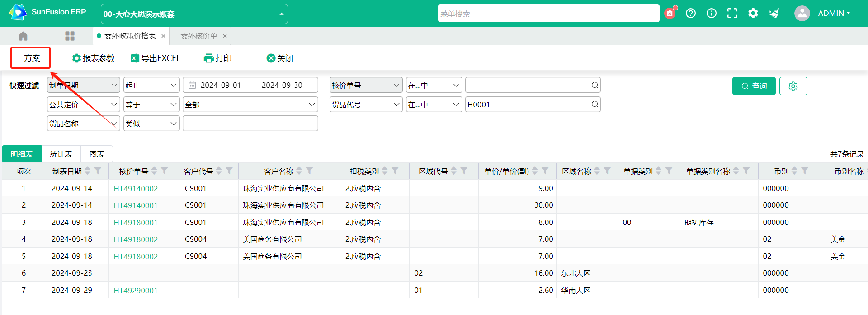
Task: Open filter settings gear button
Action: click(x=793, y=86)
